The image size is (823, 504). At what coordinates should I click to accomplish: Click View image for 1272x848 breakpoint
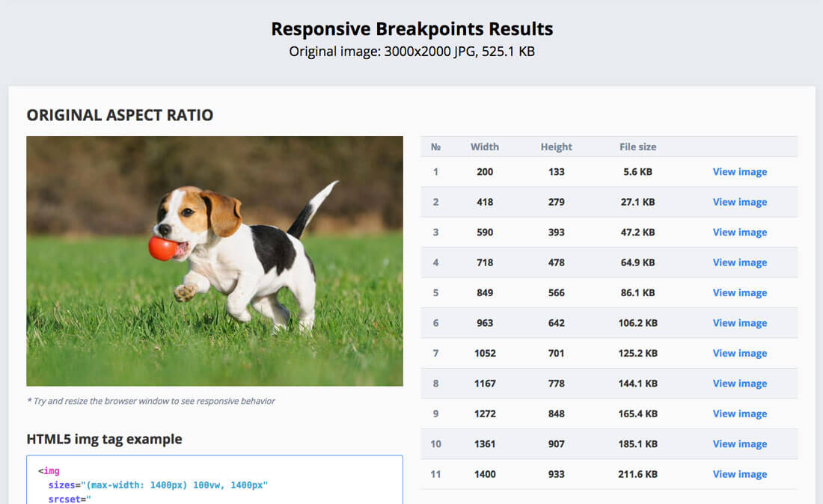(739, 414)
